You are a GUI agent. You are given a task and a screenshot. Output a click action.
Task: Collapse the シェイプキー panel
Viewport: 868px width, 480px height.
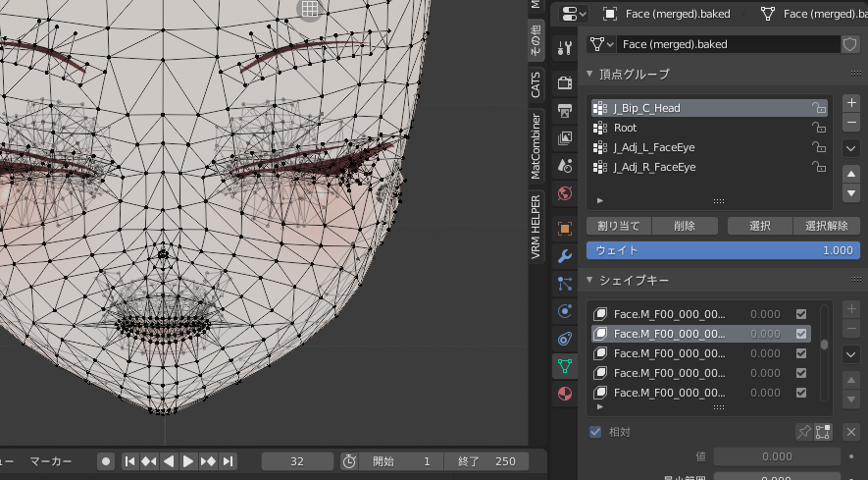point(589,280)
